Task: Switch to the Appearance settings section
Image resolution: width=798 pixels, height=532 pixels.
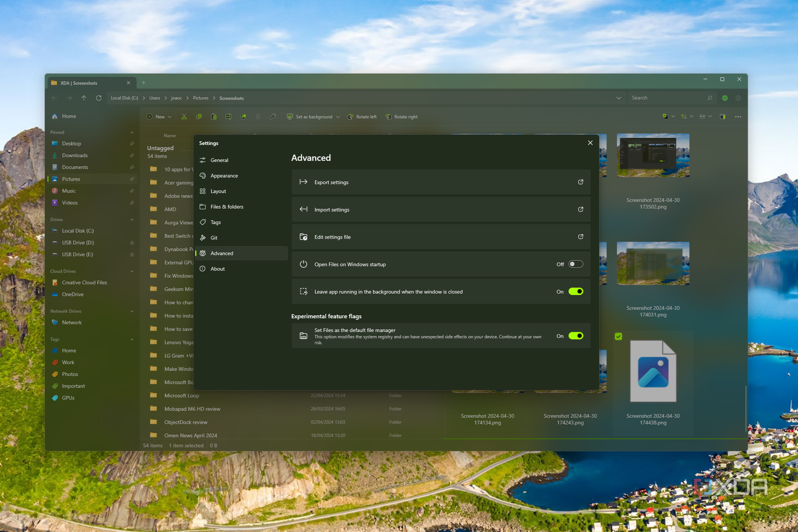Action: (x=224, y=176)
